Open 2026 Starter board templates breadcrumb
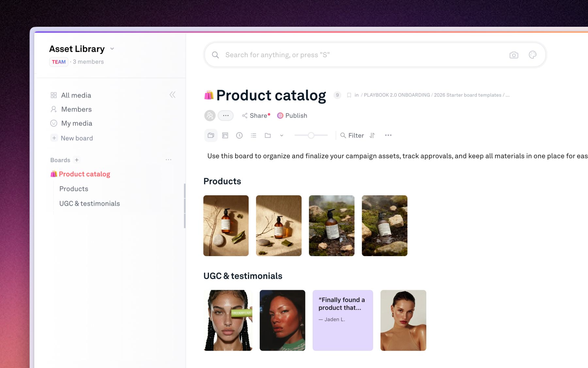 pyautogui.click(x=467, y=95)
